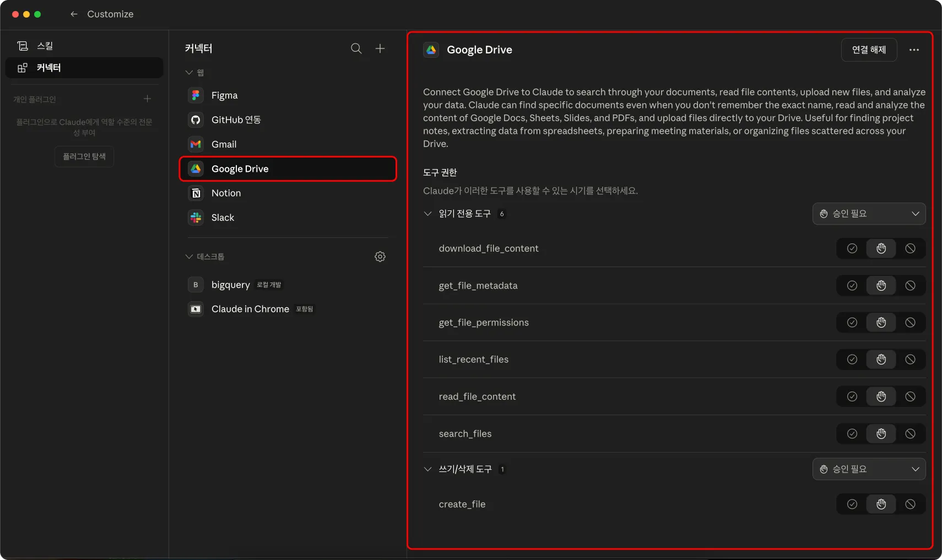Click the create_file tool name
Viewport: 942px width, 560px height.
click(462, 504)
